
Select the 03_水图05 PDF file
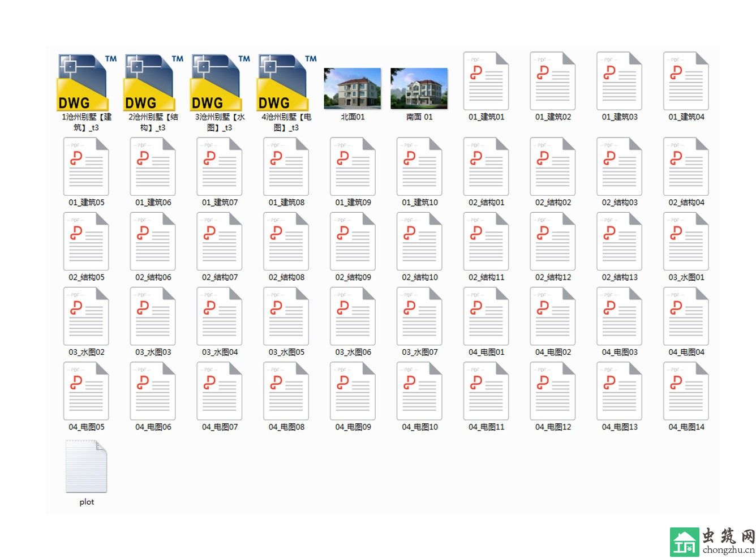pos(286,316)
